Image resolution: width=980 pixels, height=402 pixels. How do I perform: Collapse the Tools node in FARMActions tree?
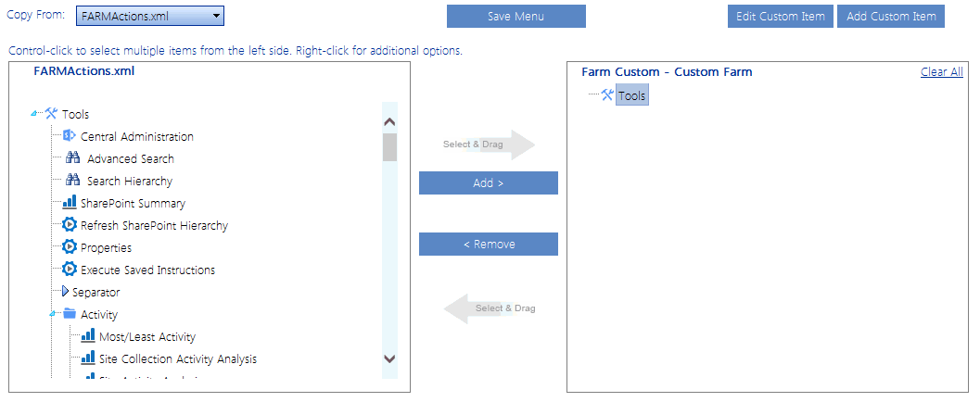click(34, 114)
